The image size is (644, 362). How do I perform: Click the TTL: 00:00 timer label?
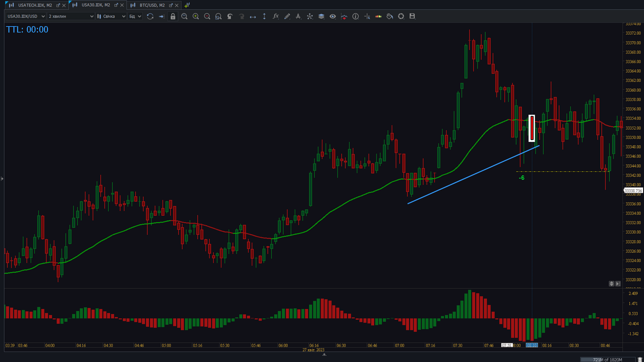(27, 29)
